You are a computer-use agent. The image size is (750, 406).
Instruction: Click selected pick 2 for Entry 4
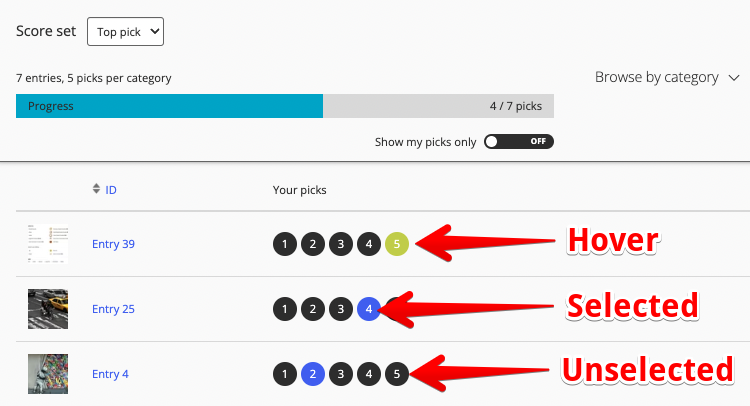313,374
